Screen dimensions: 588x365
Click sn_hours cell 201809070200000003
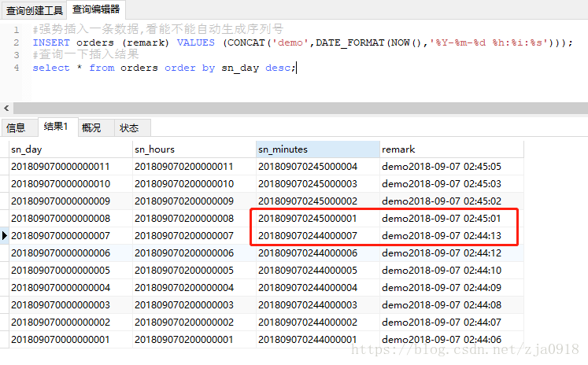click(x=194, y=304)
